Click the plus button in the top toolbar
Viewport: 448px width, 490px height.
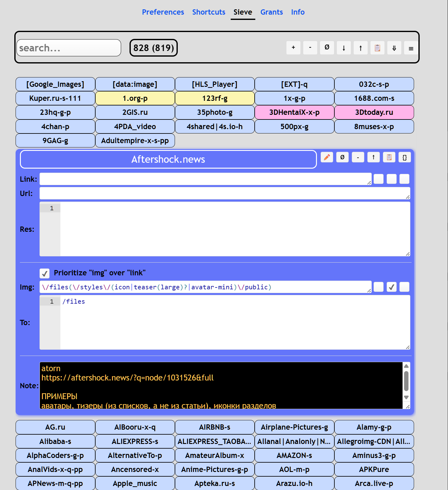[293, 48]
